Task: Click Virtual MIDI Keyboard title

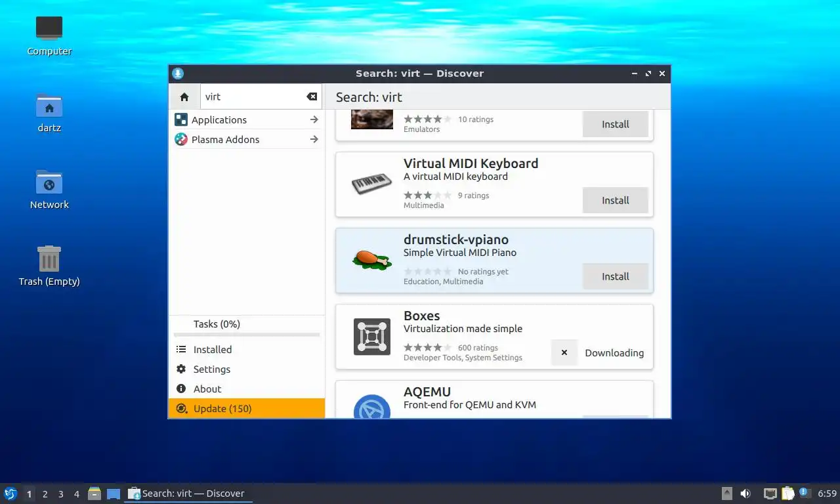Action: (x=471, y=163)
